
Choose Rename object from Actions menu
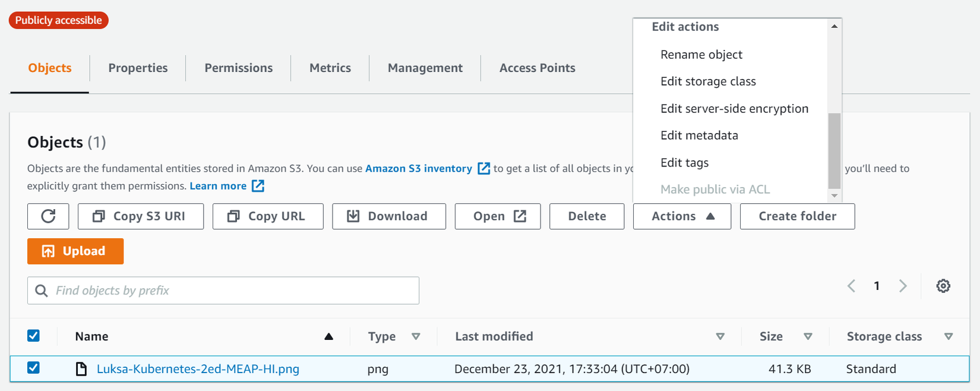pos(701,55)
